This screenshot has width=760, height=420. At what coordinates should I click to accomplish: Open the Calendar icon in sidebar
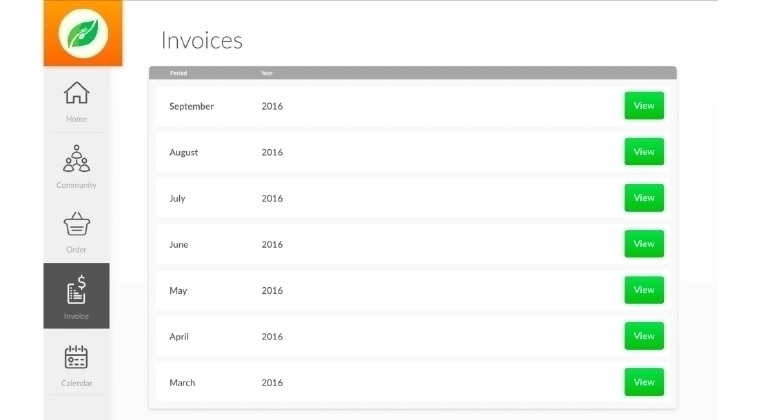(76, 357)
